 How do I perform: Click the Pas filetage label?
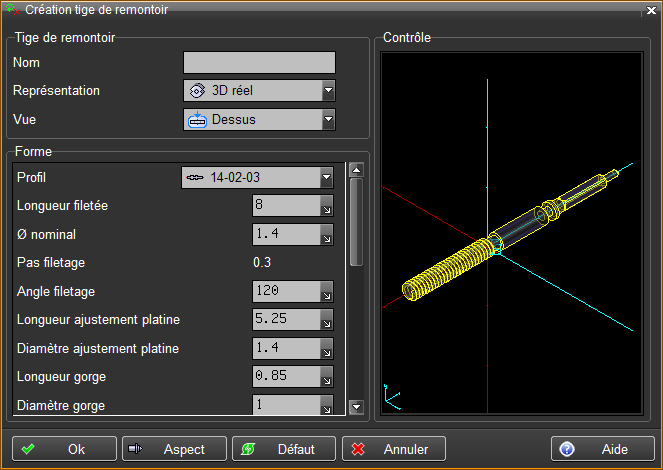[x=51, y=263]
